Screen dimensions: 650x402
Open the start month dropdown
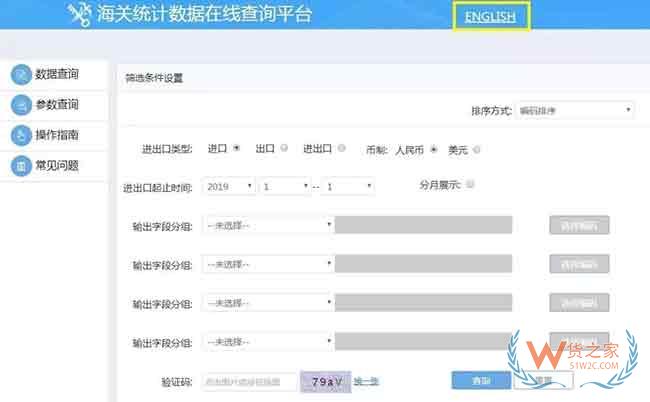[x=285, y=186]
